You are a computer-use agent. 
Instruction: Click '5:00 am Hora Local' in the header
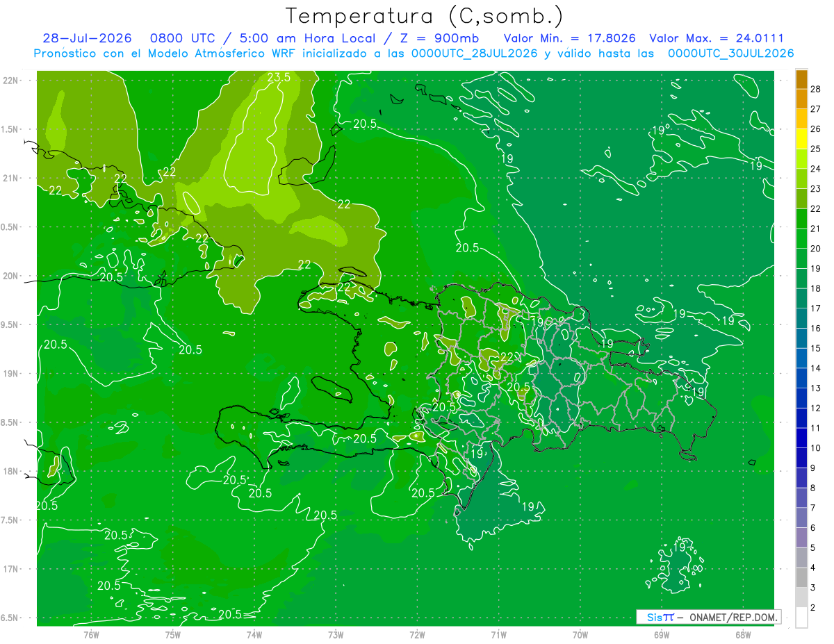pyautogui.click(x=306, y=38)
